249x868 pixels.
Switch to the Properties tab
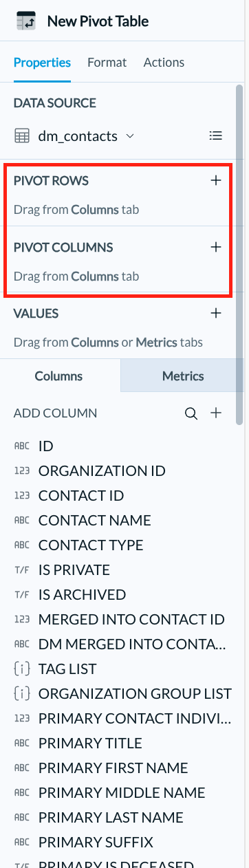42,63
